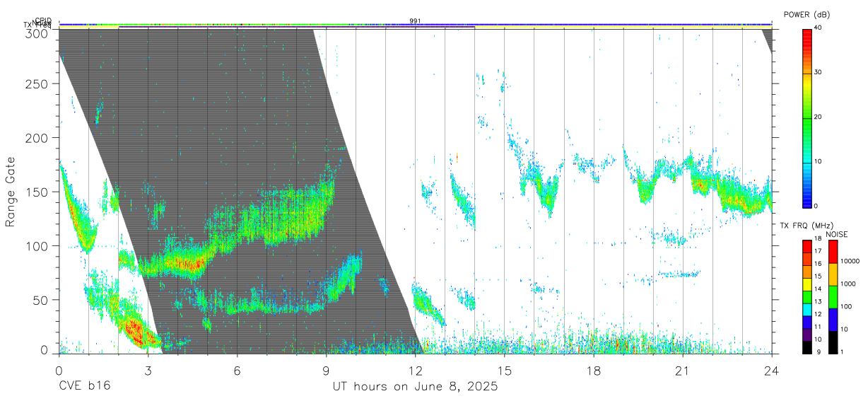Click the power color scale bar
The width and height of the screenshot is (868, 401).
(x=807, y=117)
